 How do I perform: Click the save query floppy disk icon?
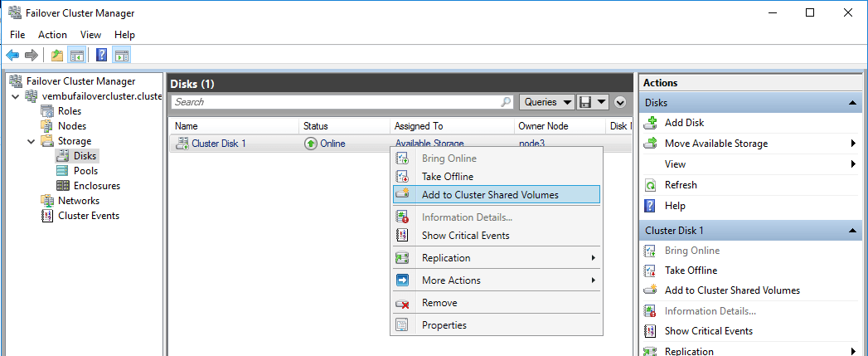[x=584, y=102]
